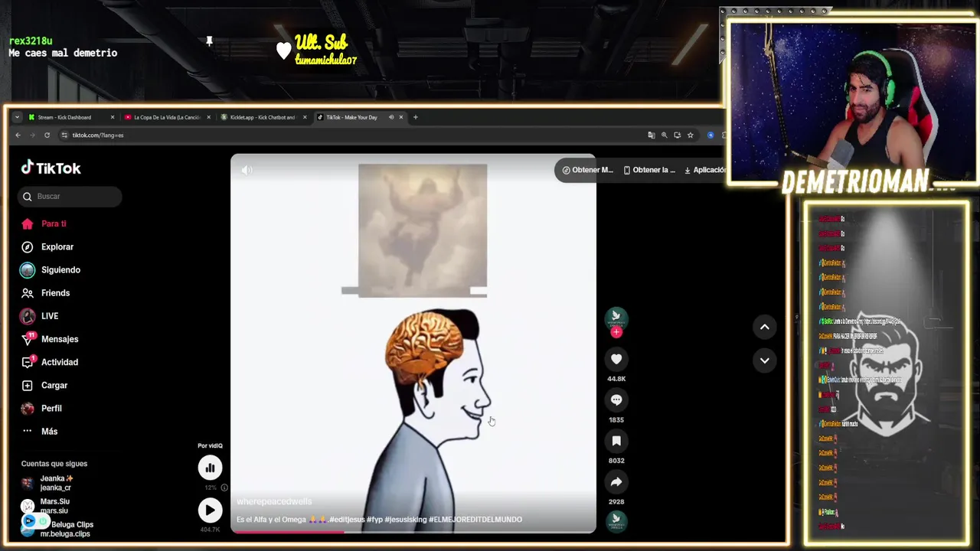The height and width of the screenshot is (551, 980).
Task: Click the Aplicación download button
Action: (704, 170)
